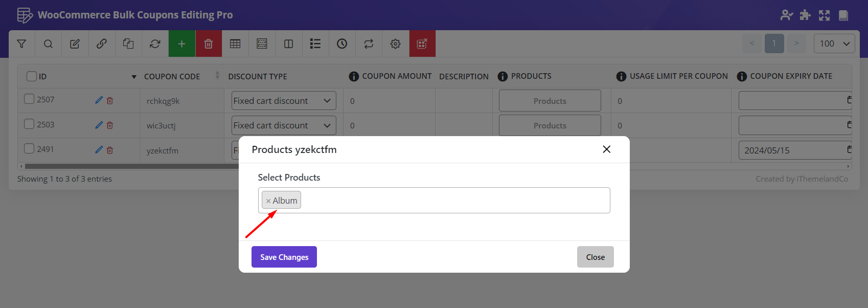Click the duplicate coupons toolbar icon

(128, 44)
